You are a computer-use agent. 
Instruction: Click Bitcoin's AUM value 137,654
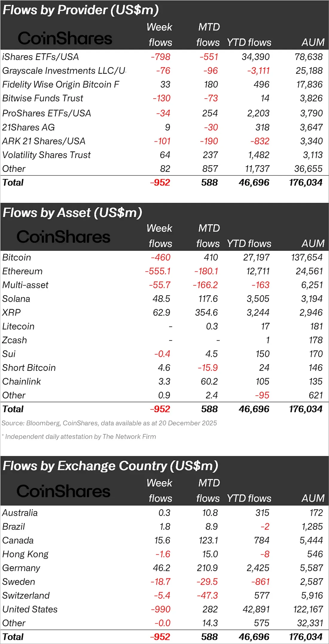(x=307, y=258)
